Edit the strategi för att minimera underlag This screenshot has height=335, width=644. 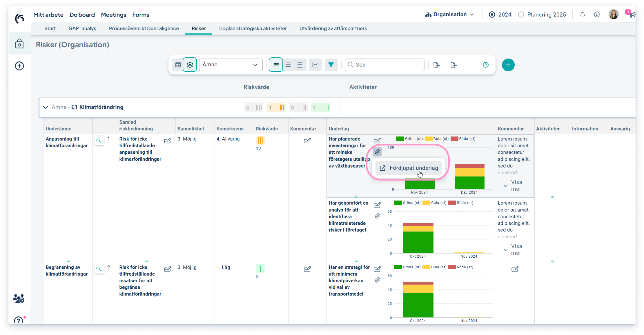coord(377,269)
